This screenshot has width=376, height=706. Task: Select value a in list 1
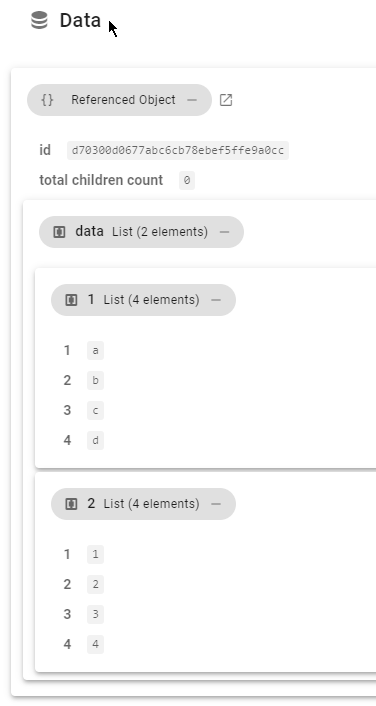coord(95,351)
